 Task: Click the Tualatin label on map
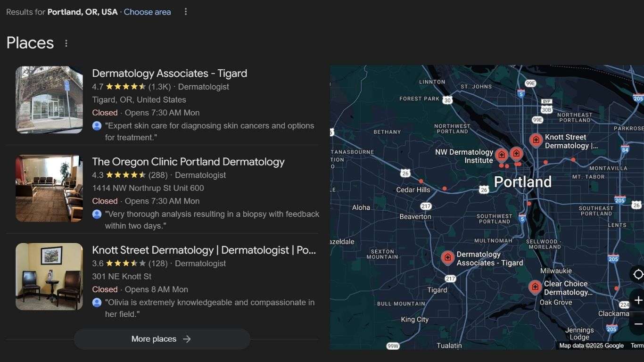click(x=449, y=346)
